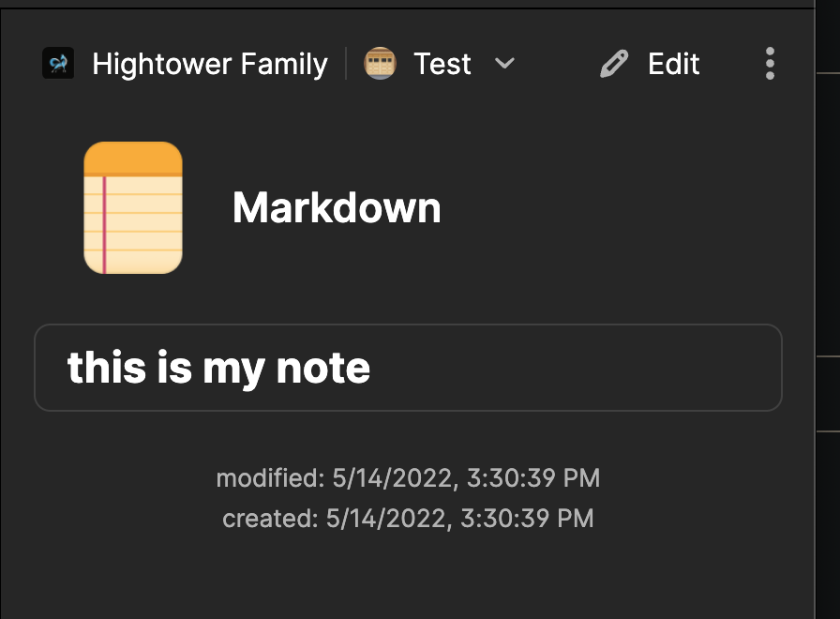Click inside the "this is my note" field
This screenshot has height=619, width=840.
click(408, 368)
